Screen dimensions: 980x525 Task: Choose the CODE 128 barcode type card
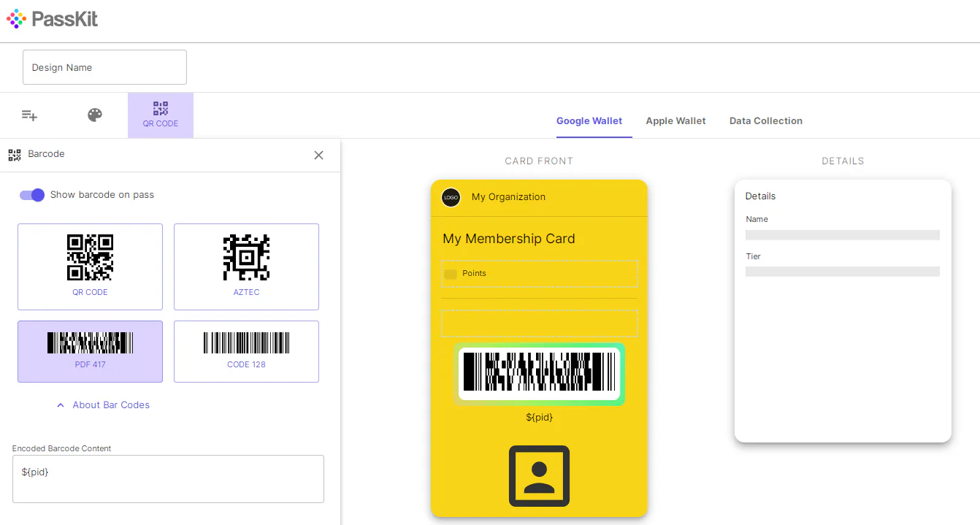(x=246, y=351)
